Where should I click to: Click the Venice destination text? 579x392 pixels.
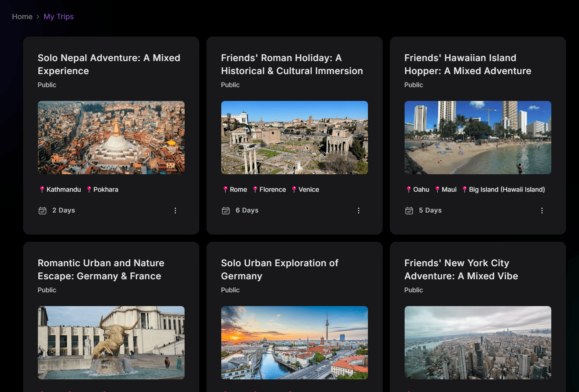[x=309, y=189]
